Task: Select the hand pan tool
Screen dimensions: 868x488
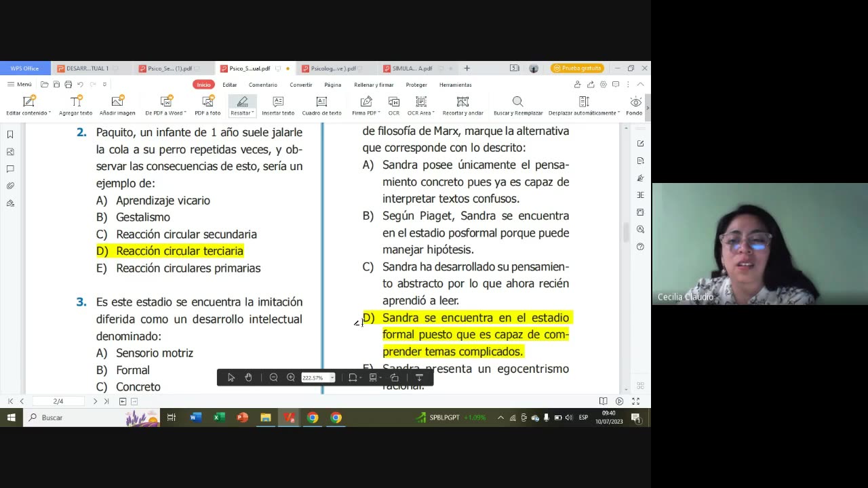Action: point(248,378)
